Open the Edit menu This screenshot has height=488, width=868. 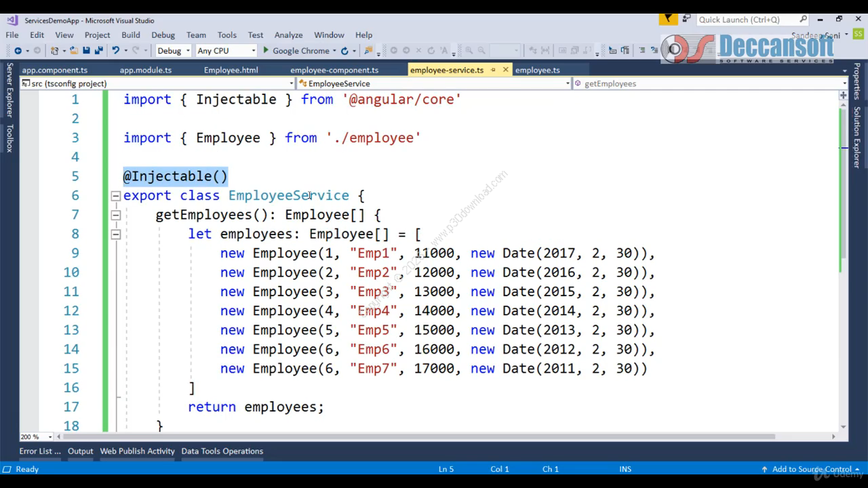37,35
